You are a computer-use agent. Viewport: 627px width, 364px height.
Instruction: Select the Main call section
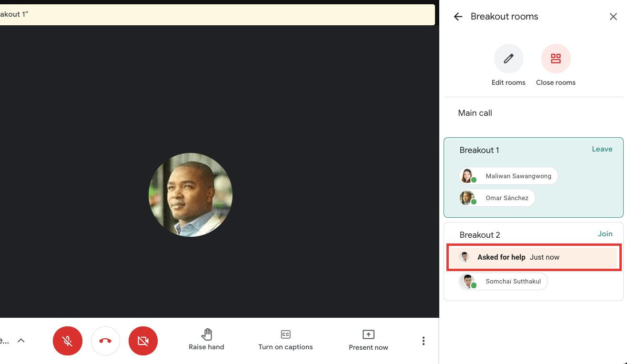click(x=475, y=113)
